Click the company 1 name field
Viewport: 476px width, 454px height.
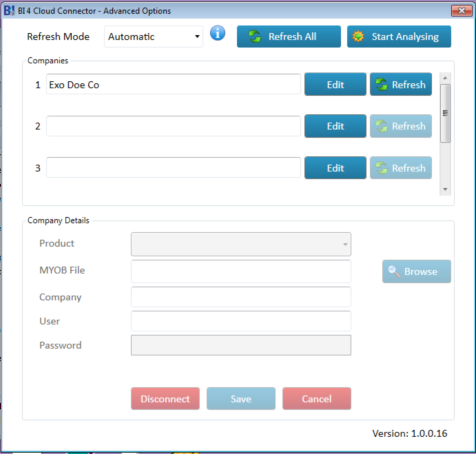pyautogui.click(x=174, y=84)
